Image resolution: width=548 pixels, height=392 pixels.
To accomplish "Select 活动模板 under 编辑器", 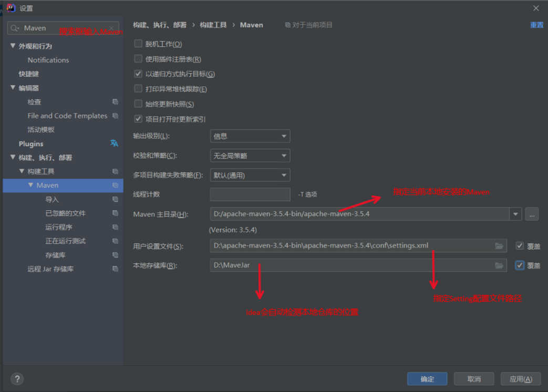I will (41, 130).
